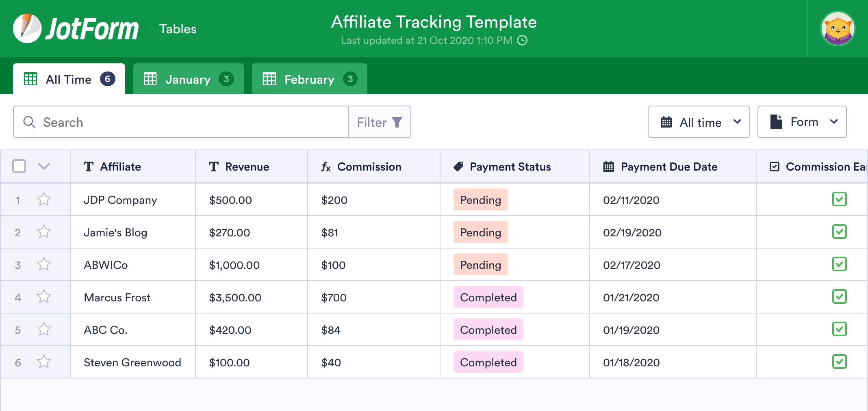
Task: Switch to the January tab
Action: pos(188,79)
